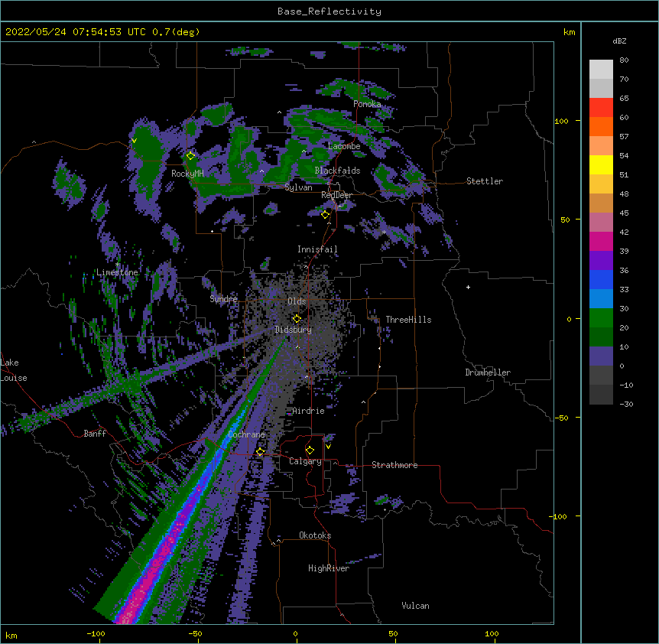Click the RedDeer city label
The width and height of the screenshot is (659, 644).
pyautogui.click(x=336, y=195)
